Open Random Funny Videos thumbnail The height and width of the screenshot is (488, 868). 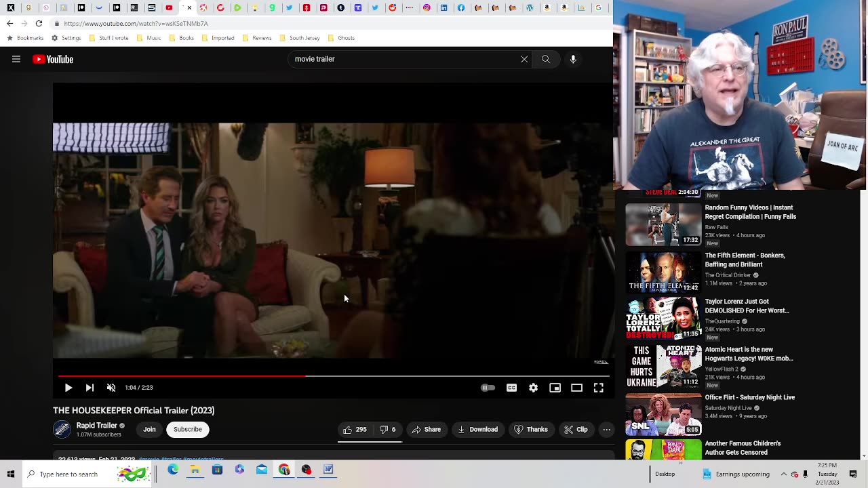pyautogui.click(x=663, y=224)
